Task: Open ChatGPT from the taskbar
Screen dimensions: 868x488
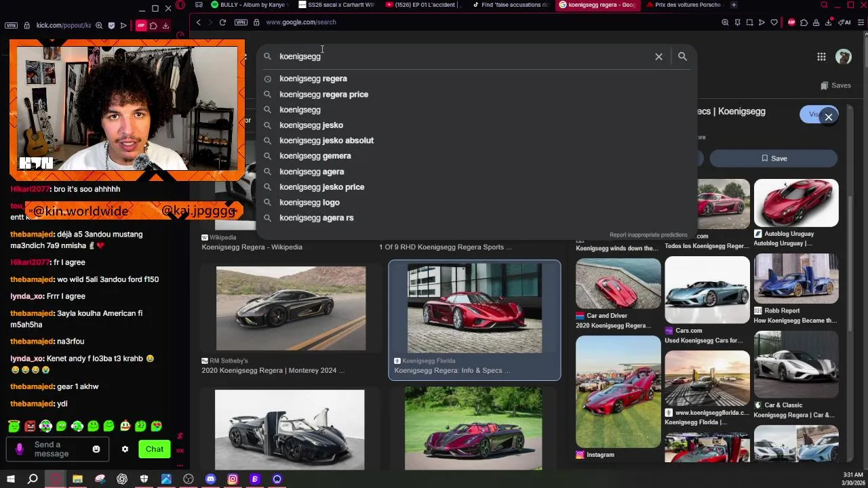Action: coord(122,479)
